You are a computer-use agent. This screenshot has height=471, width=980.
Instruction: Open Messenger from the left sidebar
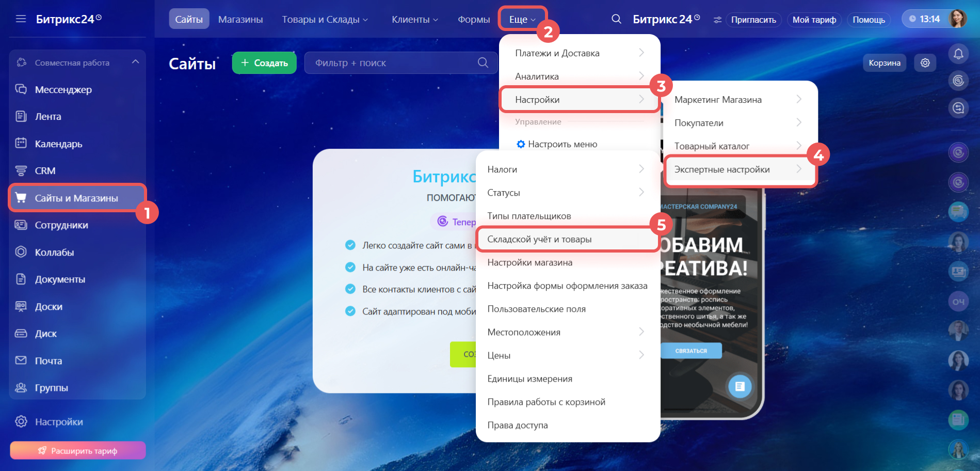click(x=63, y=90)
